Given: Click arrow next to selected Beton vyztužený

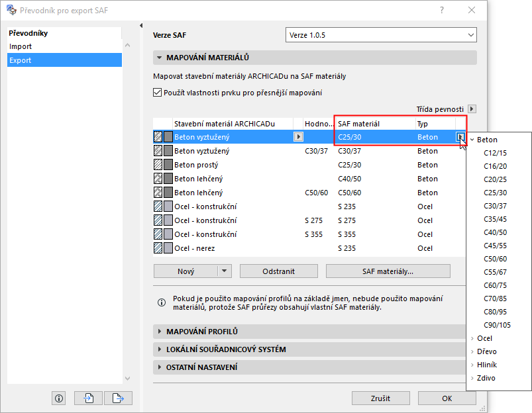Looking at the screenshot, I should 298,136.
